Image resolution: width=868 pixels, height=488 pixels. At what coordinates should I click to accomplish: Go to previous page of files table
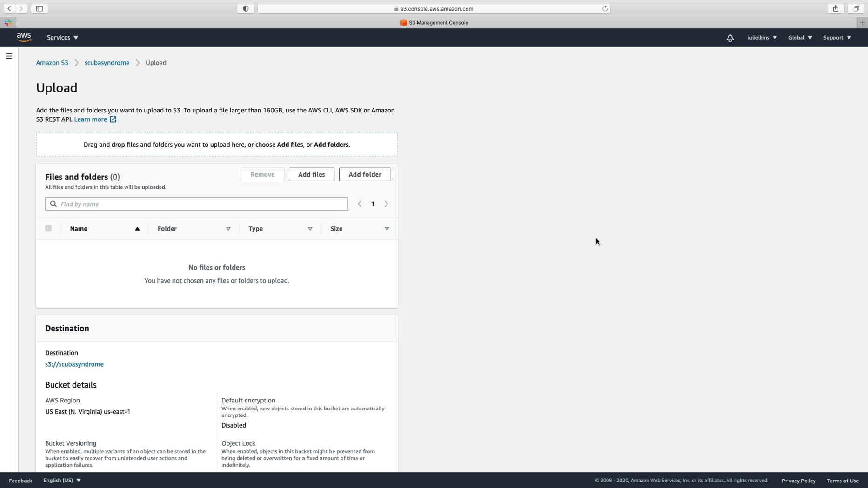tap(360, 204)
